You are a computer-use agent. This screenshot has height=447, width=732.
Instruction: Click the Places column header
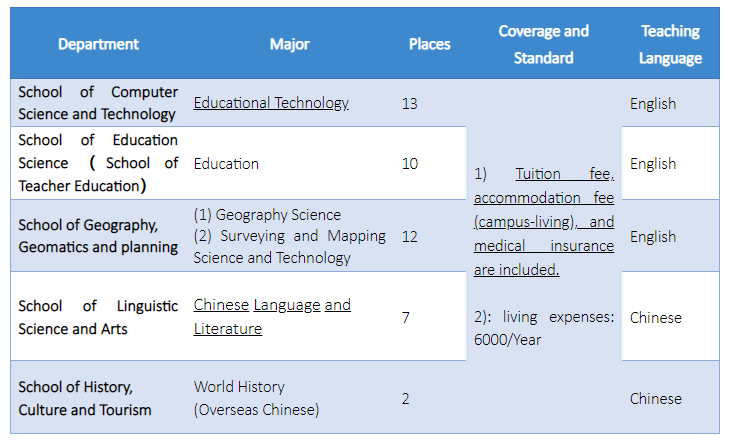(429, 44)
